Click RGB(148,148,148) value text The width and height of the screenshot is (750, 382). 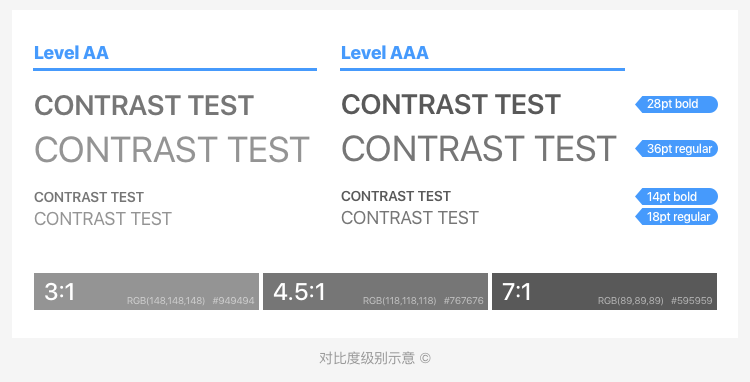[x=166, y=301]
